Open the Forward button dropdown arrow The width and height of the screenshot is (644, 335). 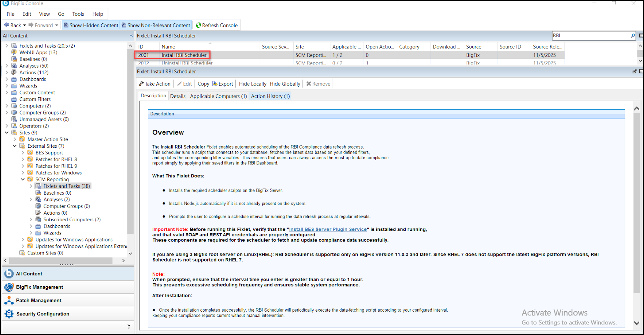pyautogui.click(x=56, y=25)
